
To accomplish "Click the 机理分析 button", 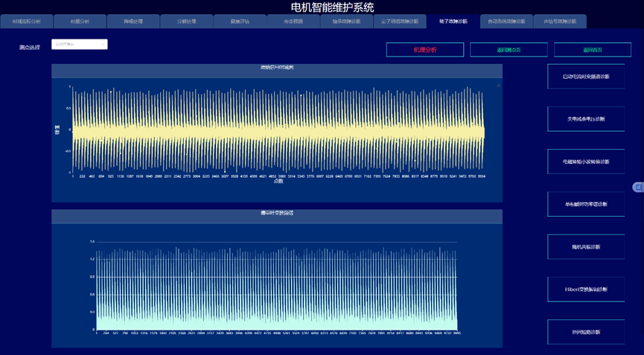I will click(424, 50).
